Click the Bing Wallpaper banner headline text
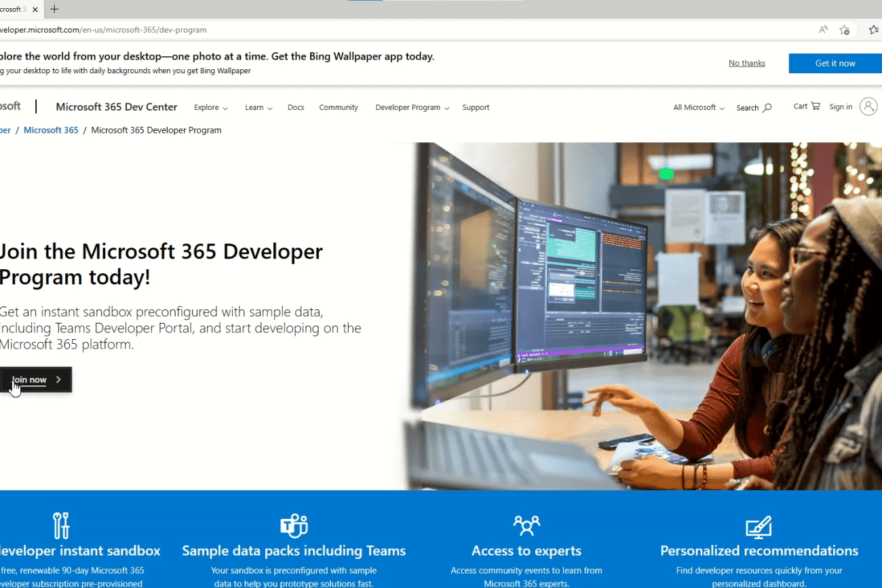The height and width of the screenshot is (588, 882). pos(217,56)
